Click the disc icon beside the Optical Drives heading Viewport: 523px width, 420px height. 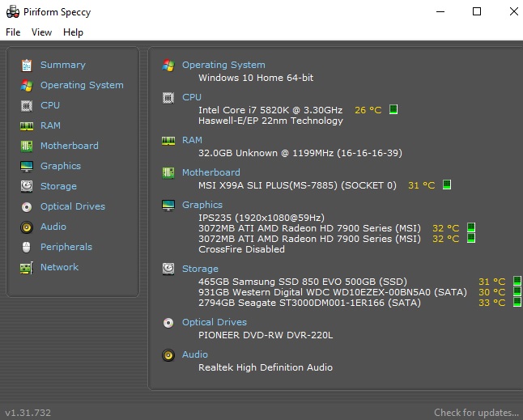[168, 322]
